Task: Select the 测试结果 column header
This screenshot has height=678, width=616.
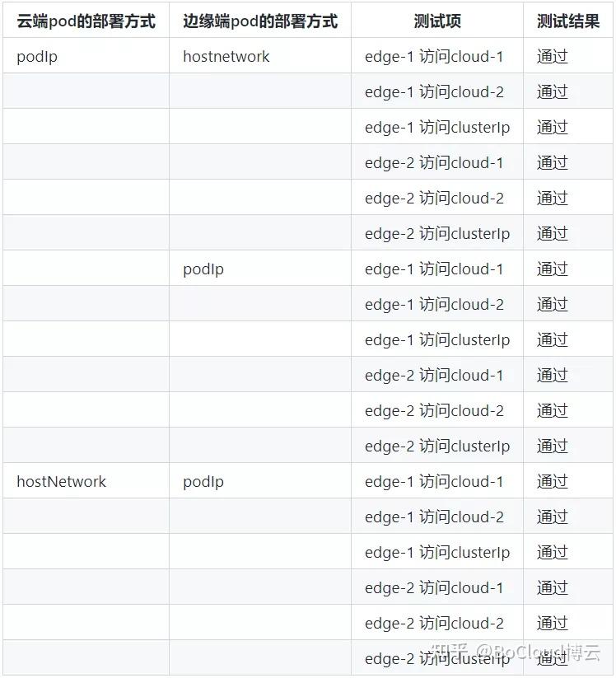Action: click(x=568, y=21)
